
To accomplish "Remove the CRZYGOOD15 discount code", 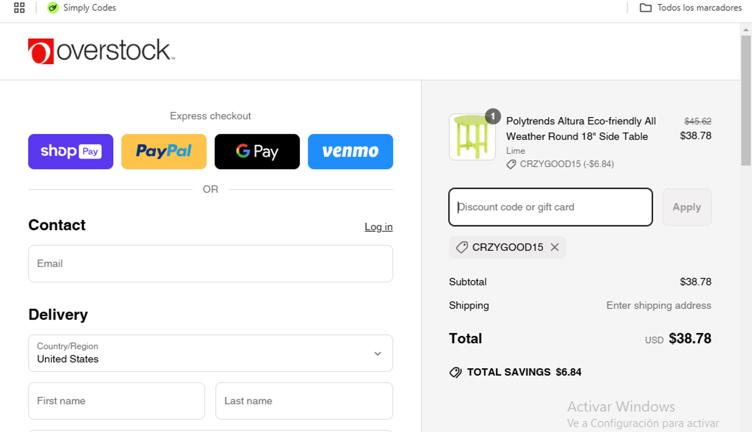I will click(x=555, y=247).
